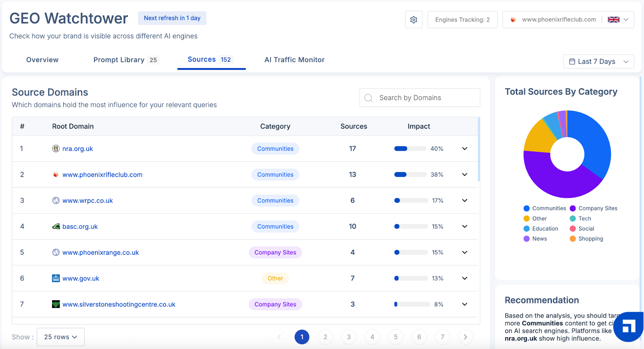Click the Education legend swatch
The width and height of the screenshot is (644, 349).
(x=526, y=229)
